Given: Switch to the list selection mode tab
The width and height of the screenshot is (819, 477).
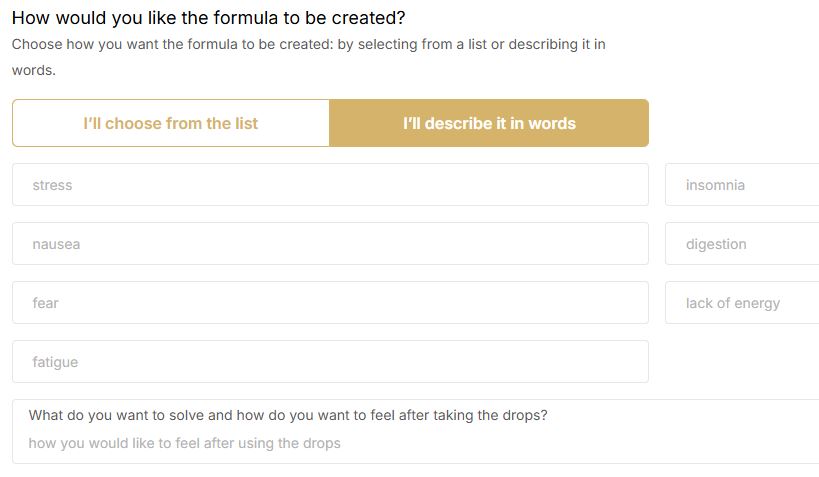Looking at the screenshot, I should 171,123.
